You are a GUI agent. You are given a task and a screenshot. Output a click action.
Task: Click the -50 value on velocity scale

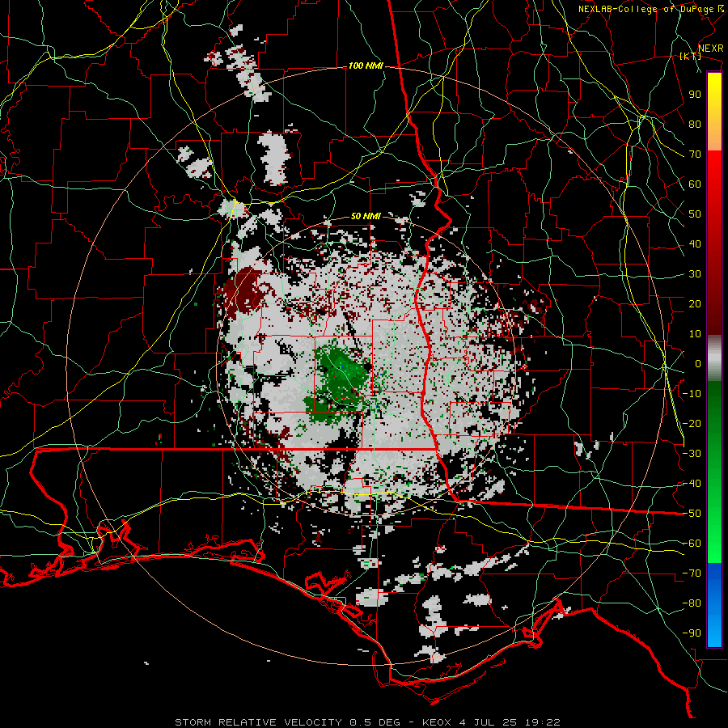click(x=692, y=514)
